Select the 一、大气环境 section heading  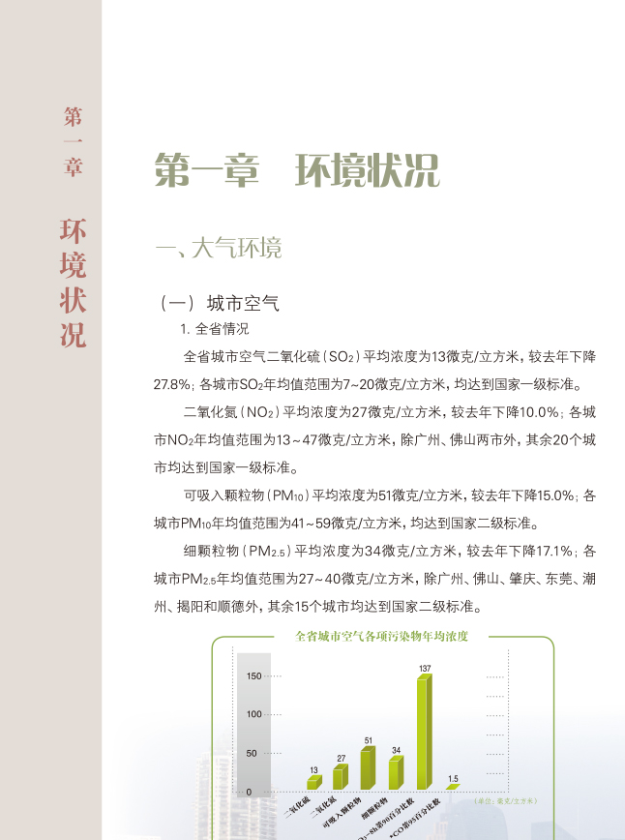coord(219,248)
